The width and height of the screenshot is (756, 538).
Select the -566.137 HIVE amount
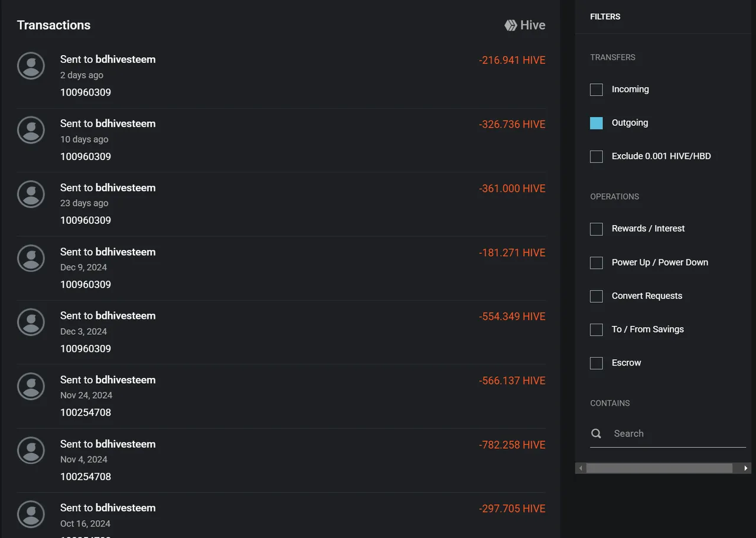tap(512, 381)
